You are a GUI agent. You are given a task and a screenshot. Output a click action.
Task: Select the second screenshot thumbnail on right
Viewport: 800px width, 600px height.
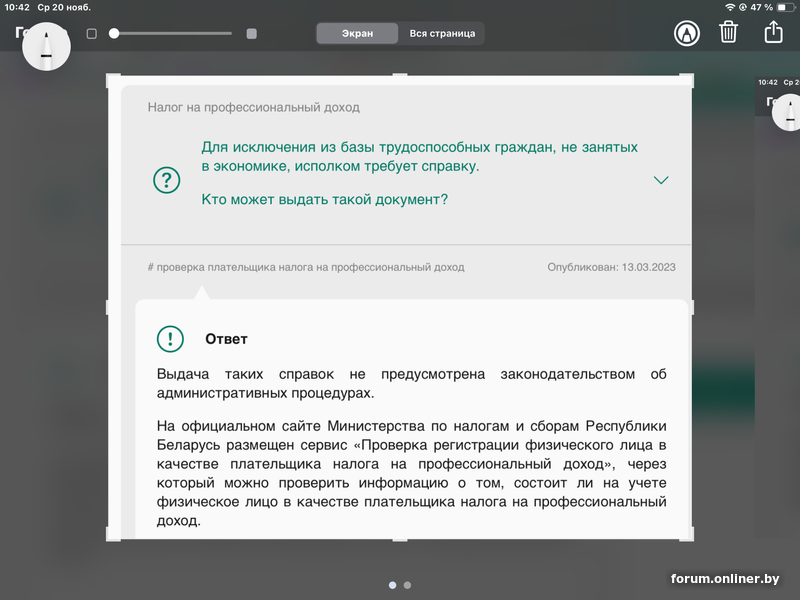pos(777,306)
